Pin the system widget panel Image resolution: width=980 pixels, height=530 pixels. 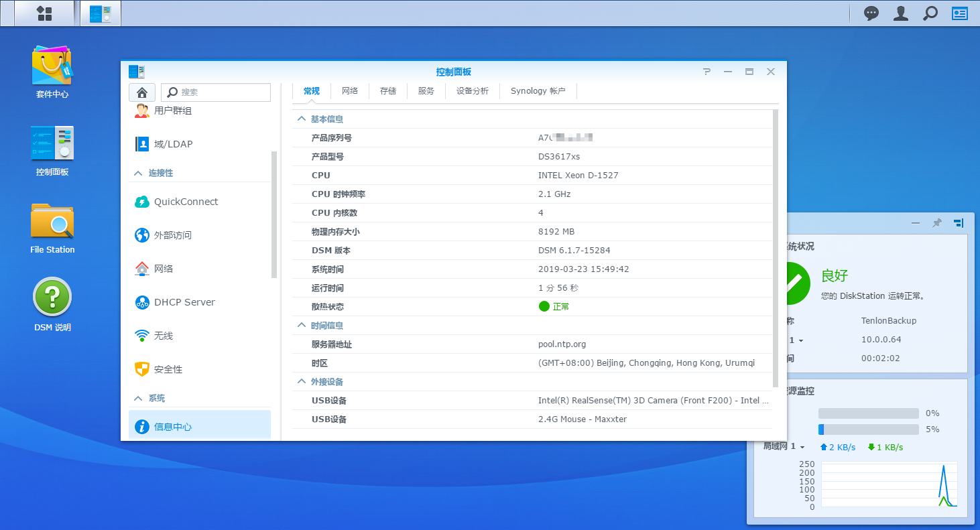pos(937,223)
